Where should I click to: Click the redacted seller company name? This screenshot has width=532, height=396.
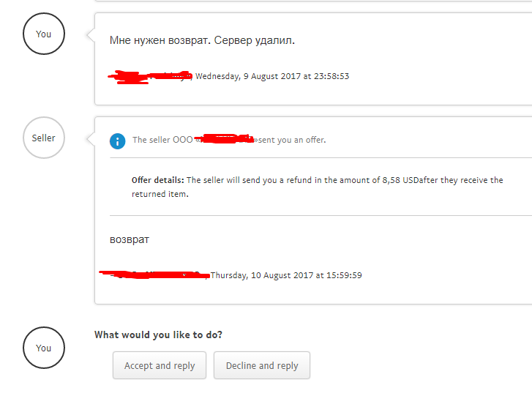click(x=224, y=139)
